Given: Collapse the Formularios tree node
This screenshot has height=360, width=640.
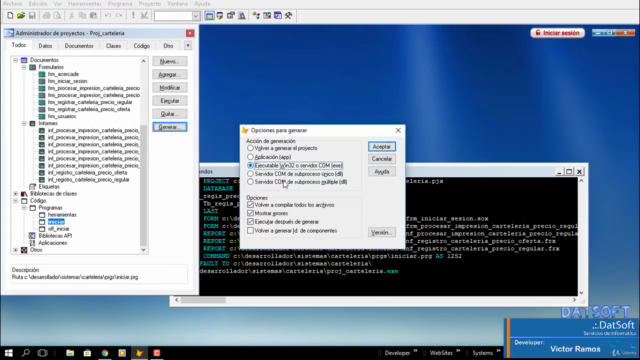Looking at the screenshot, I should pos(24,67).
